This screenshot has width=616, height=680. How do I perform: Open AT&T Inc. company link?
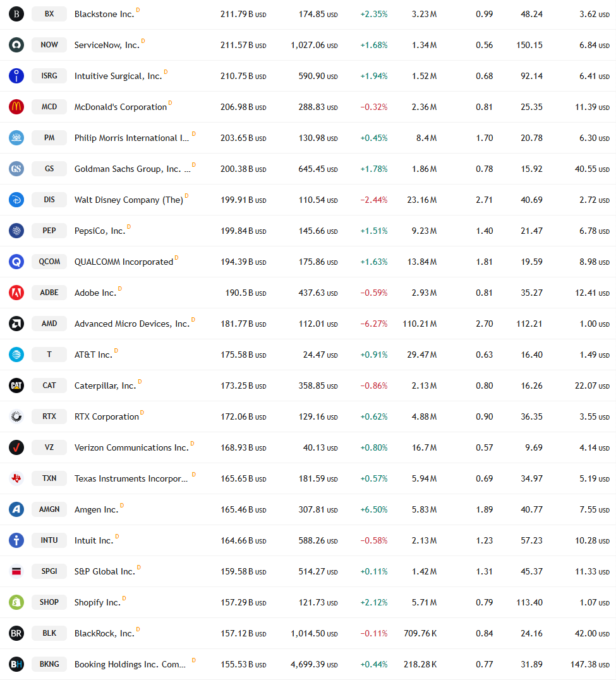tap(94, 355)
